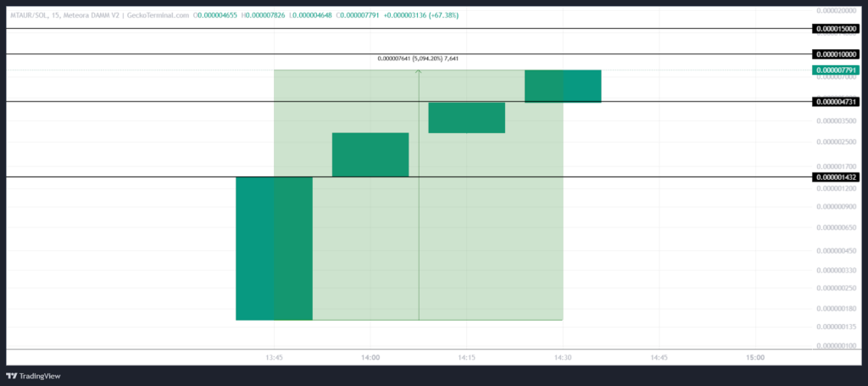The width and height of the screenshot is (868, 386).
Task: Select the 0.000001432 price level label
Action: 836,177
